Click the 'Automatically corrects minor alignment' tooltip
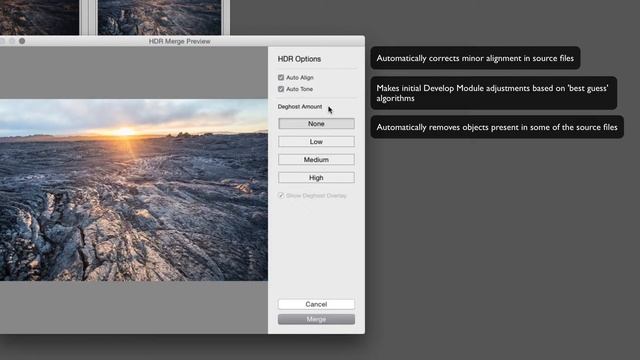 [475, 58]
